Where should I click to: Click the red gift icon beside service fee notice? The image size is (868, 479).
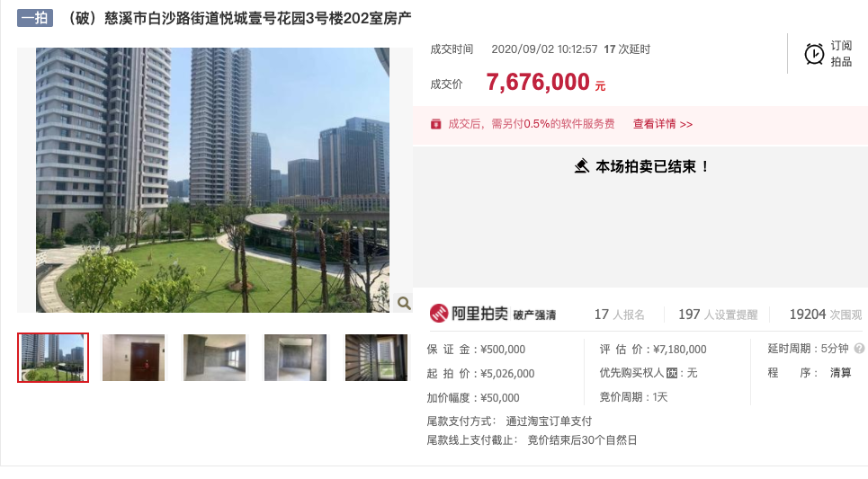tap(435, 124)
